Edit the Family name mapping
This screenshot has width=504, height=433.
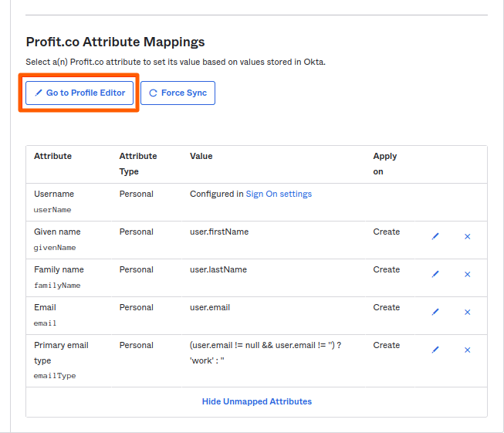point(435,274)
